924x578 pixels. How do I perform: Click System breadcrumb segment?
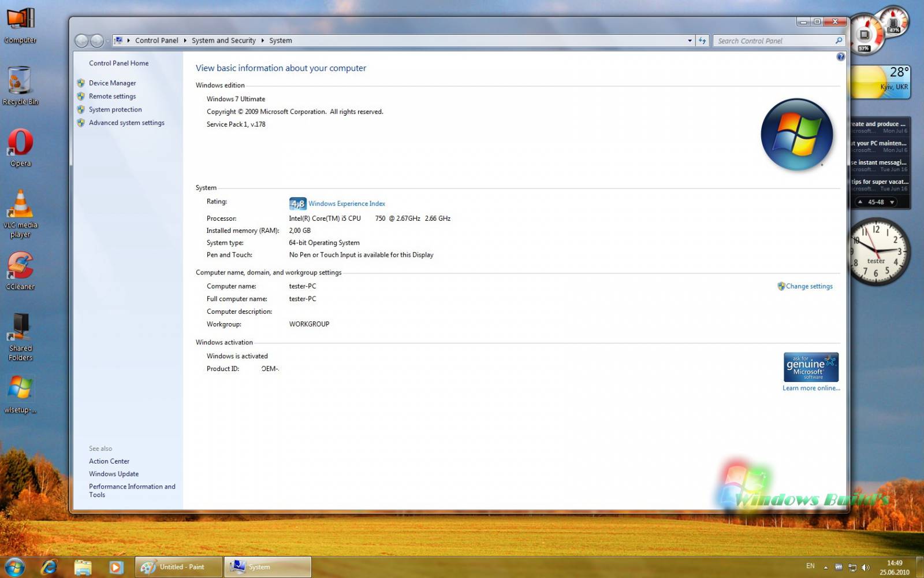281,40
